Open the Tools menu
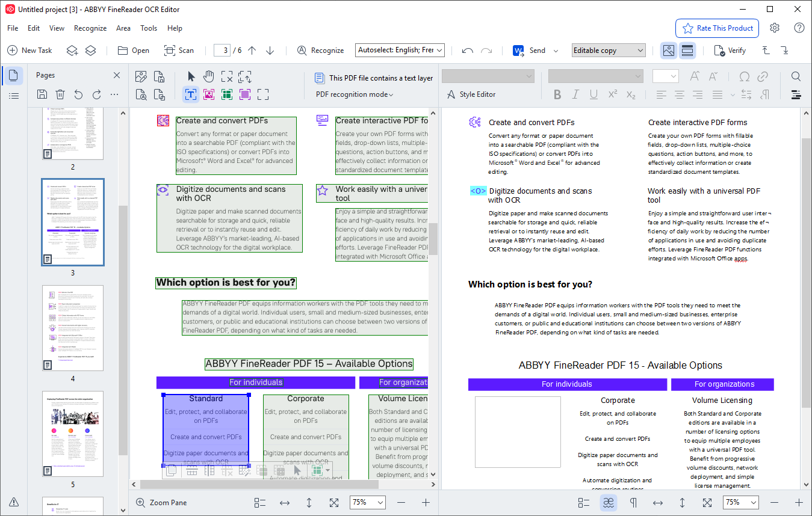The width and height of the screenshot is (812, 516). 149,28
